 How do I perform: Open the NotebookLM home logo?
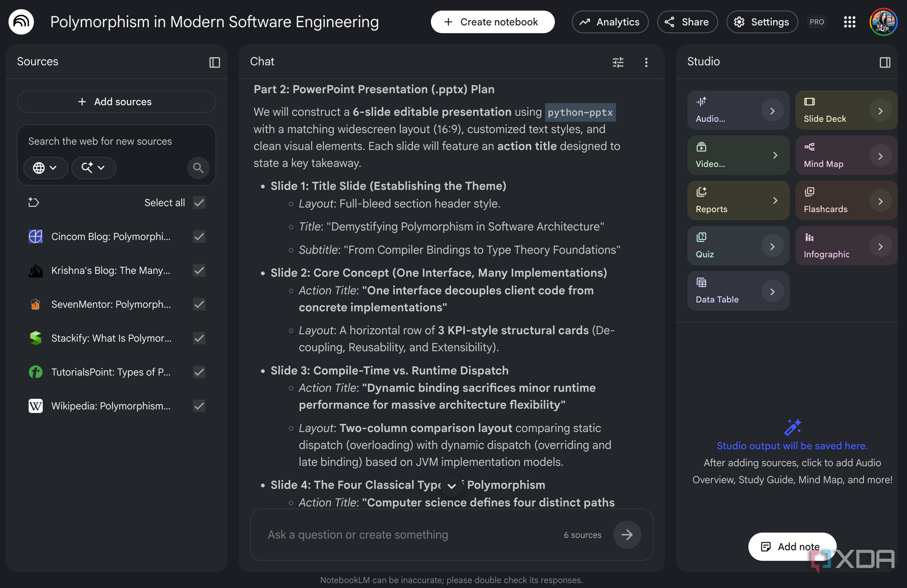tap(21, 22)
